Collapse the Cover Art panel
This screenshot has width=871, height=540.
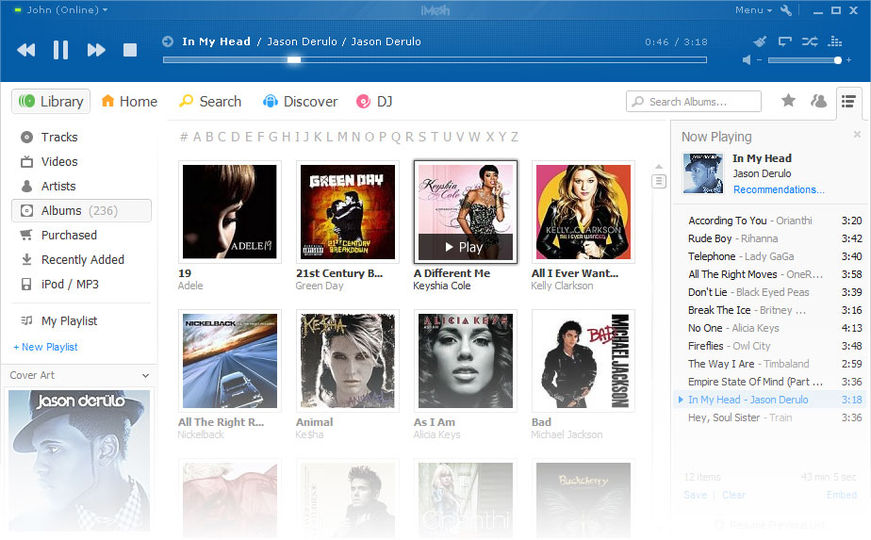[146, 376]
